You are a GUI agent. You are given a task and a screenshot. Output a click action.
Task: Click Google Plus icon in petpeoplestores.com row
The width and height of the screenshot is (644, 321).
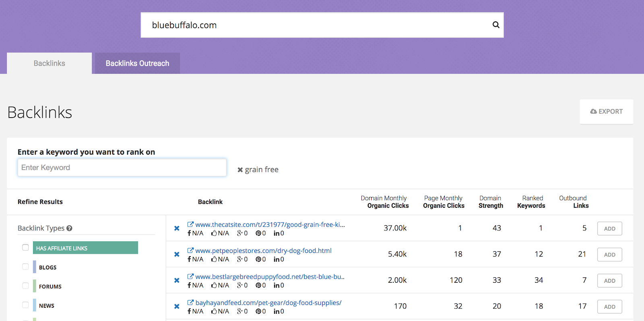[240, 259]
